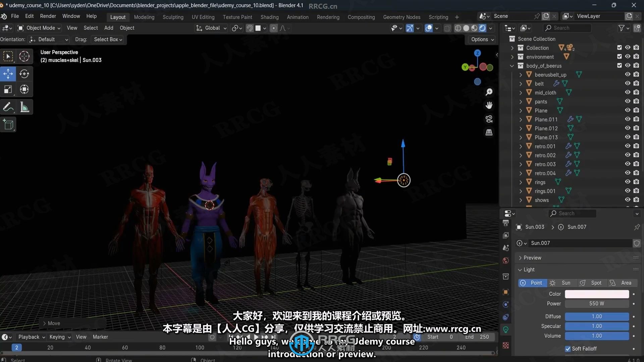Set light type to Sun

(x=562, y=283)
